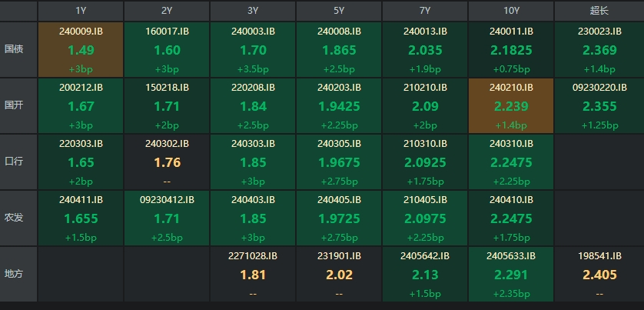Click the +2.35bp change value

[511, 294]
